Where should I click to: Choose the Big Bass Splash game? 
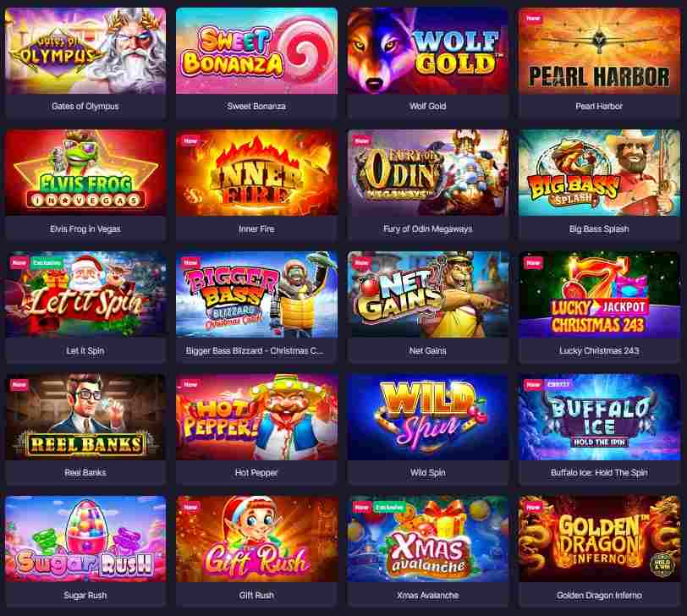tap(599, 173)
